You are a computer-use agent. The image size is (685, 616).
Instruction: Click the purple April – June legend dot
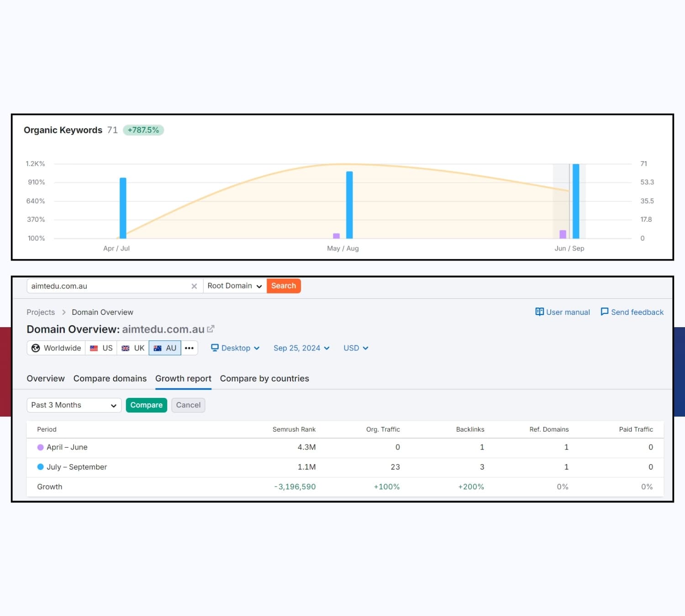click(x=40, y=447)
